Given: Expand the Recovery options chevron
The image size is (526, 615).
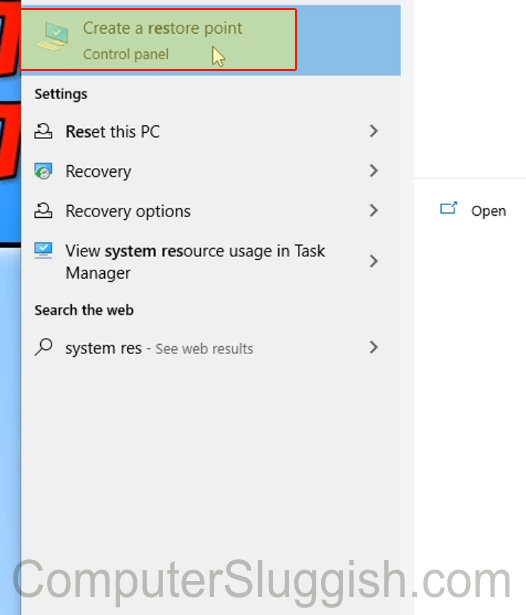Looking at the screenshot, I should [374, 211].
